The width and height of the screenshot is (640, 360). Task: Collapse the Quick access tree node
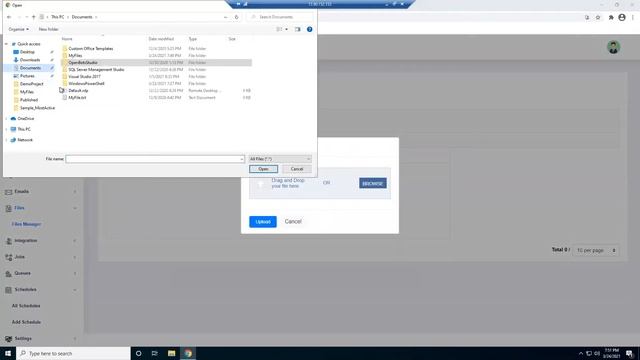coord(6,44)
